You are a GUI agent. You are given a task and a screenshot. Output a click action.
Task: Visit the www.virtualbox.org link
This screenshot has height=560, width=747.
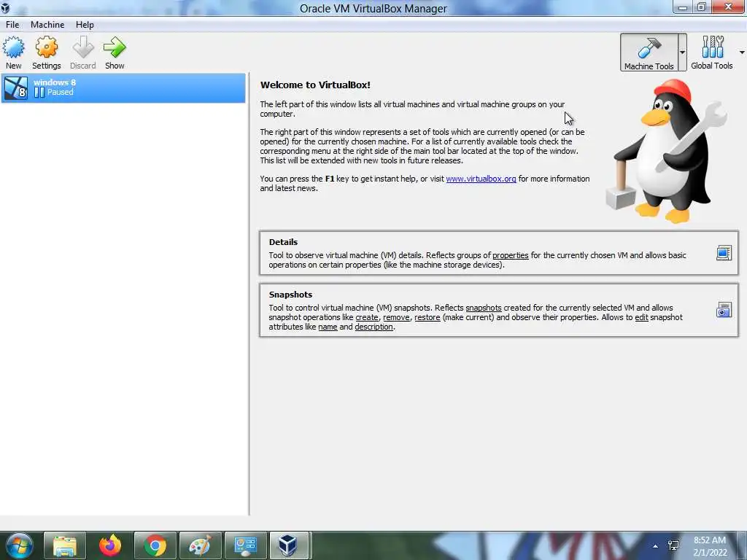pos(481,179)
